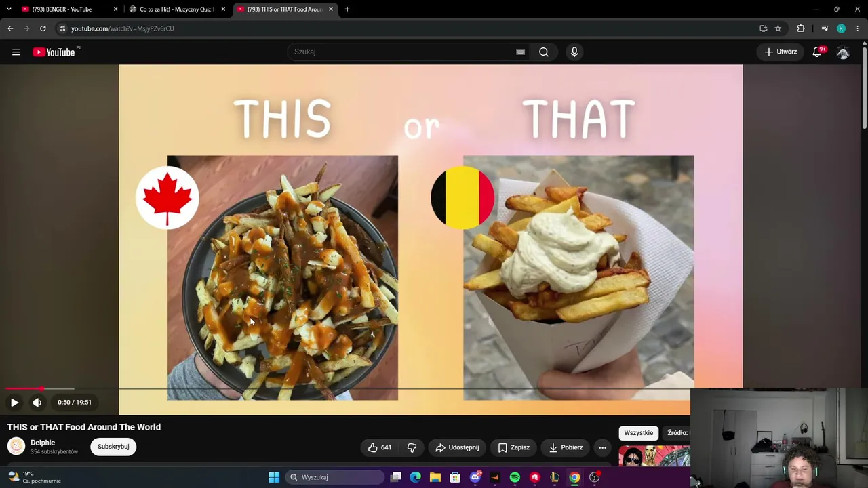Close the THIS or THAT Food tab
The height and width of the screenshot is (488, 868).
tap(331, 9)
